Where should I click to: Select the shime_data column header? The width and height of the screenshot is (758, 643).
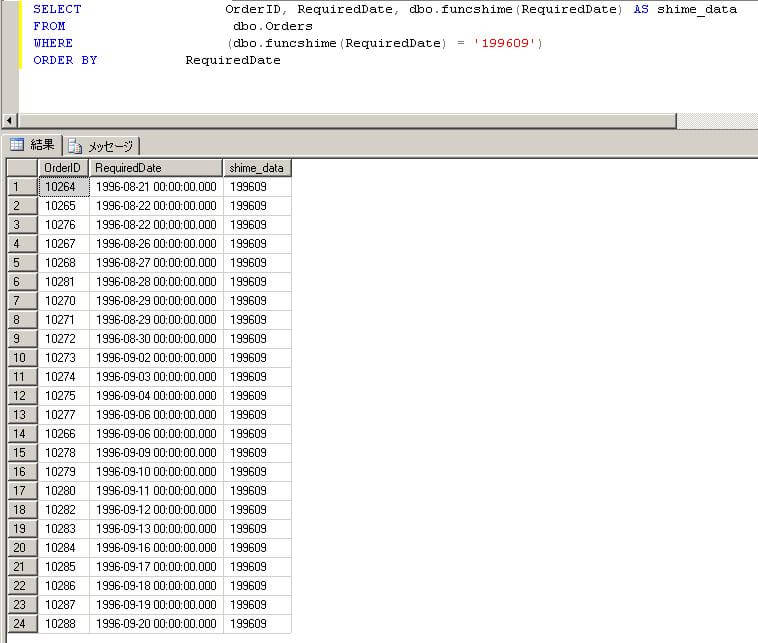coord(256,168)
